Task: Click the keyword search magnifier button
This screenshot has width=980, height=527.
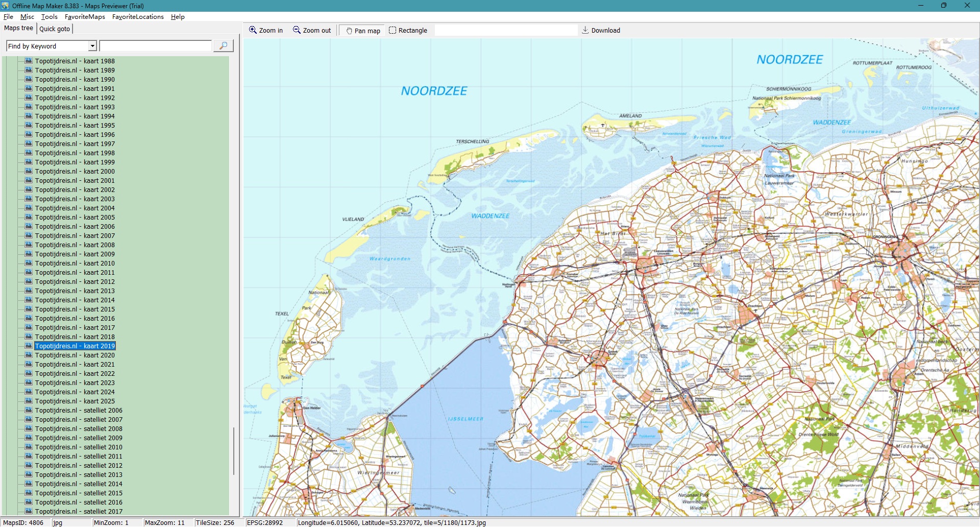Action: pyautogui.click(x=223, y=46)
